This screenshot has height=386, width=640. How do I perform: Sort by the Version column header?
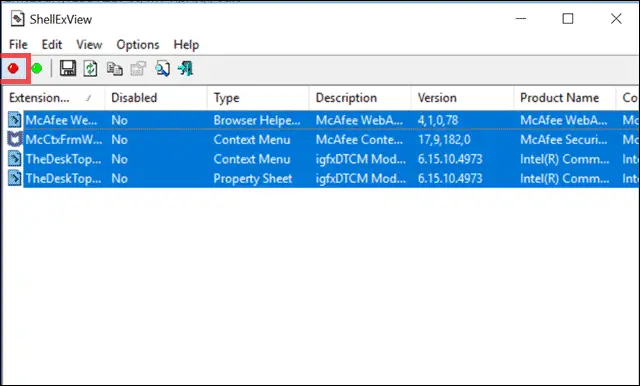(x=463, y=98)
